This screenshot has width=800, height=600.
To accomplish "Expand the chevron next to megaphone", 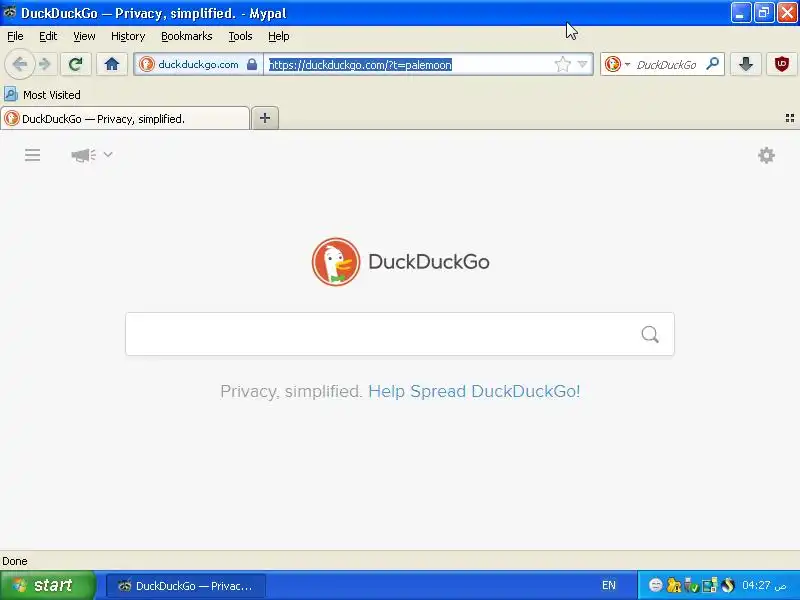I will 108,154.
